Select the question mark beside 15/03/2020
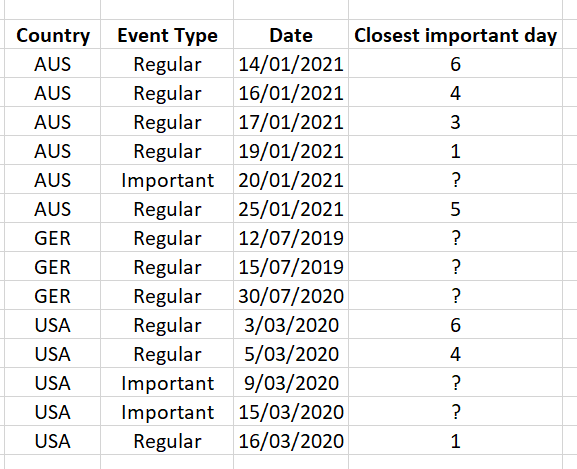This screenshot has height=469, width=577. tap(455, 412)
